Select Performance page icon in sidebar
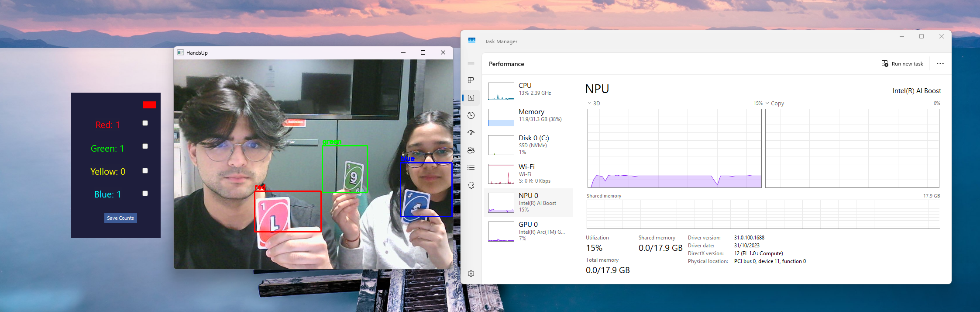The image size is (980, 312). pos(471,98)
